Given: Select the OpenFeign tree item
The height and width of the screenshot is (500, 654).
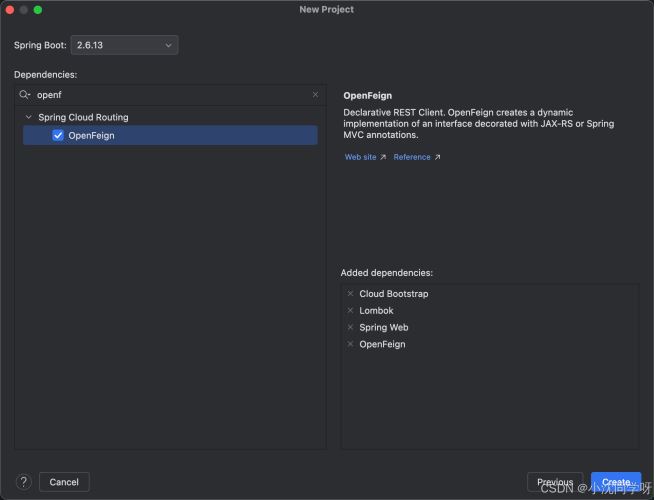Looking at the screenshot, I should click(x=92, y=135).
